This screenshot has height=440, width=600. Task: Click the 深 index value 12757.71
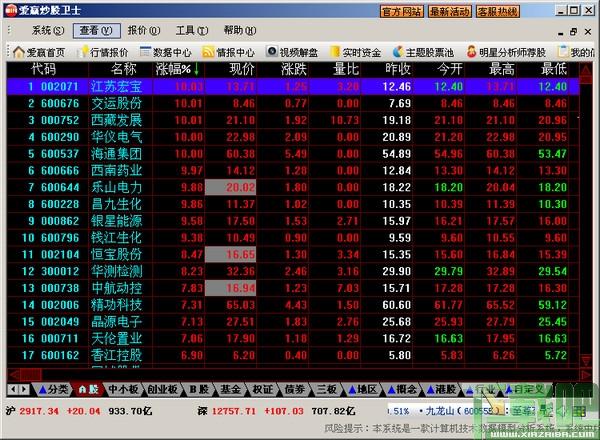tap(234, 411)
